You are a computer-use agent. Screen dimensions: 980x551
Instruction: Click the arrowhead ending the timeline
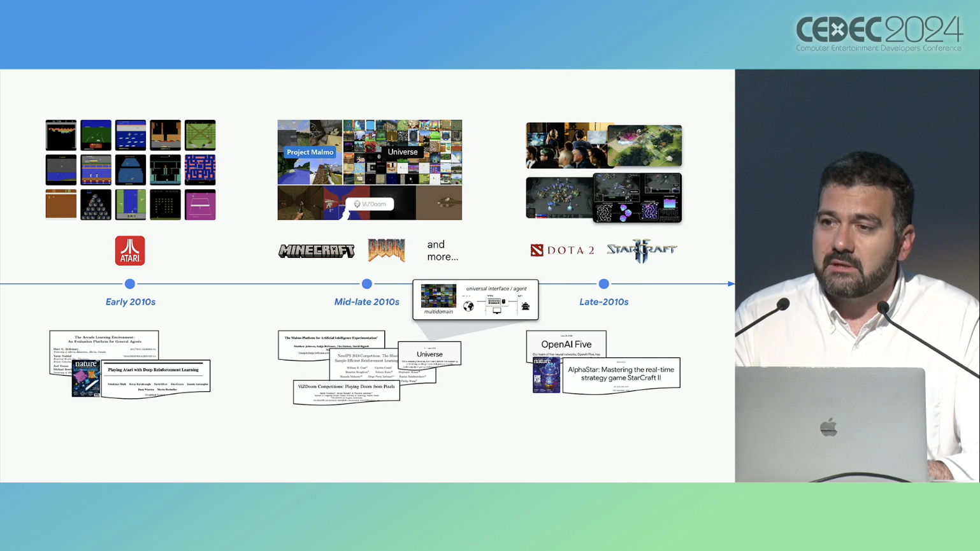click(x=731, y=284)
